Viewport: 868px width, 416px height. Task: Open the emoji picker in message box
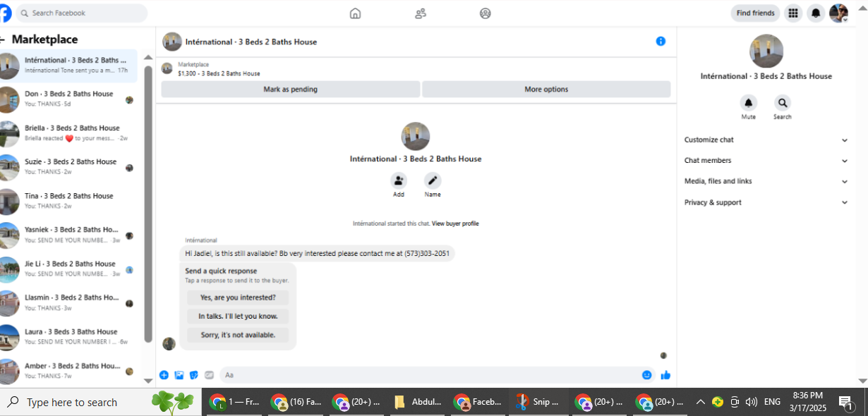(x=646, y=375)
